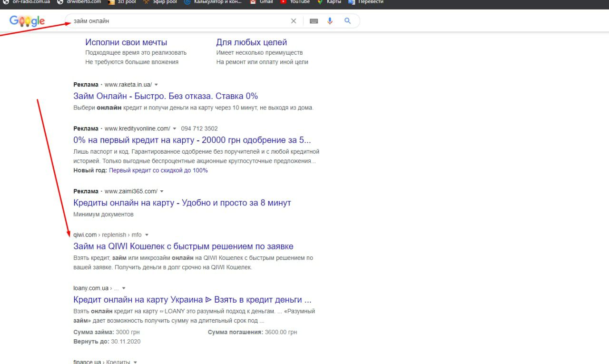This screenshot has width=609, height=364.
Task: Open ad Кредиты онлайн на карту
Action: tap(182, 203)
